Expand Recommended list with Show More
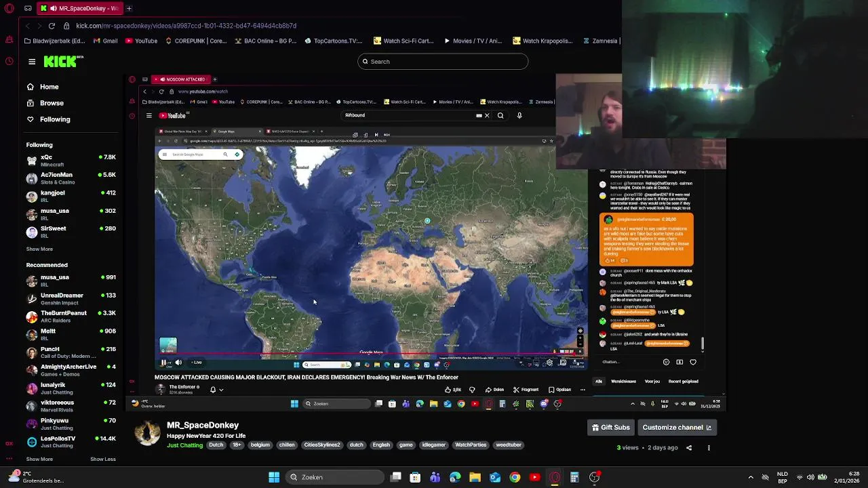868x488 pixels. pyautogui.click(x=39, y=459)
